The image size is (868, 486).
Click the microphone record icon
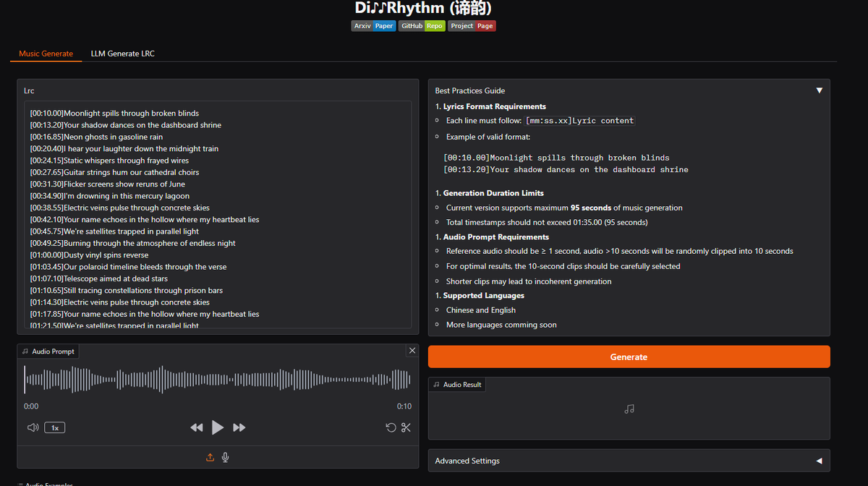(x=226, y=457)
